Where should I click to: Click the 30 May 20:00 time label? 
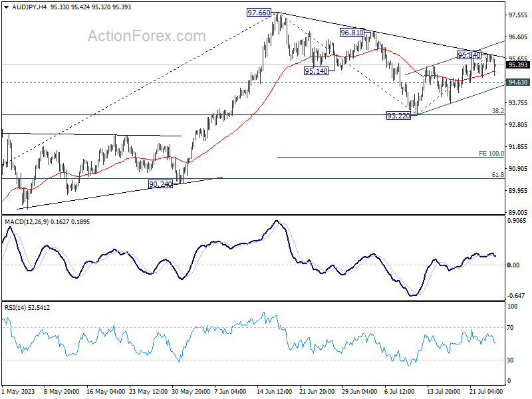point(191,392)
